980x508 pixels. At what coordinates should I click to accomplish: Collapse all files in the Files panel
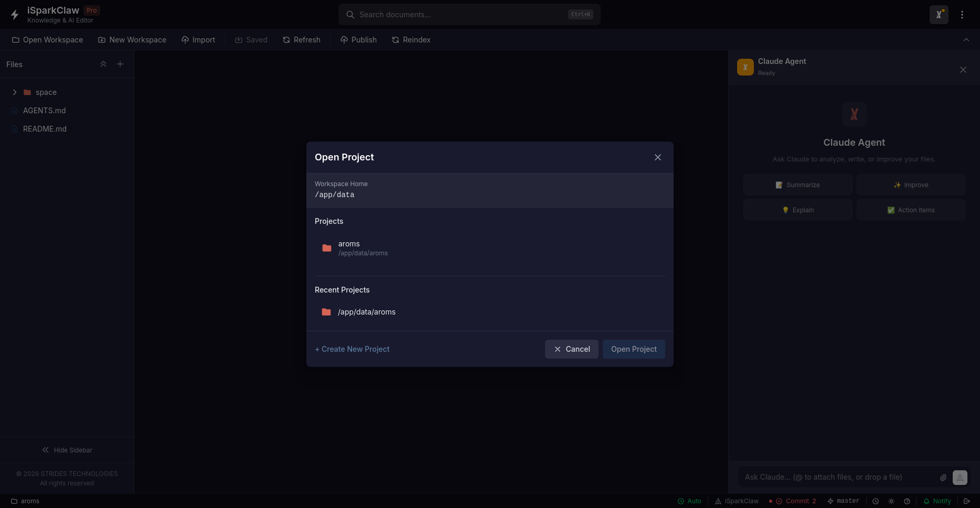[103, 64]
